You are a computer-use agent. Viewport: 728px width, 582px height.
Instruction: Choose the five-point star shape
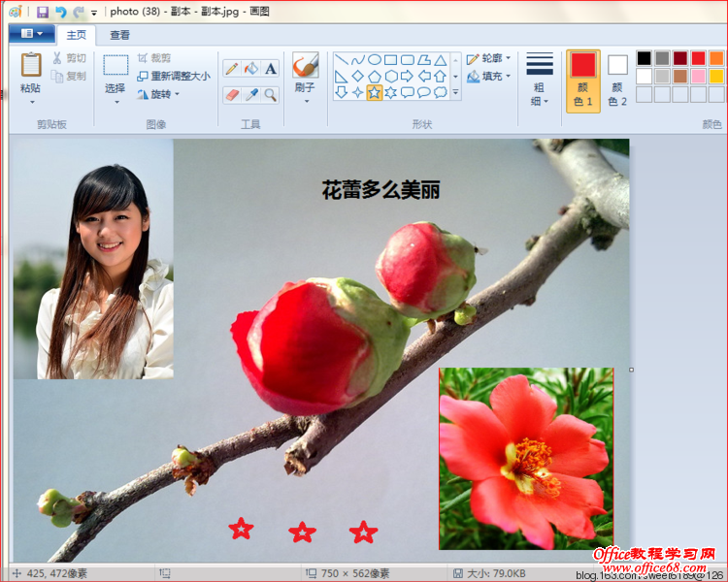pyautogui.click(x=374, y=92)
